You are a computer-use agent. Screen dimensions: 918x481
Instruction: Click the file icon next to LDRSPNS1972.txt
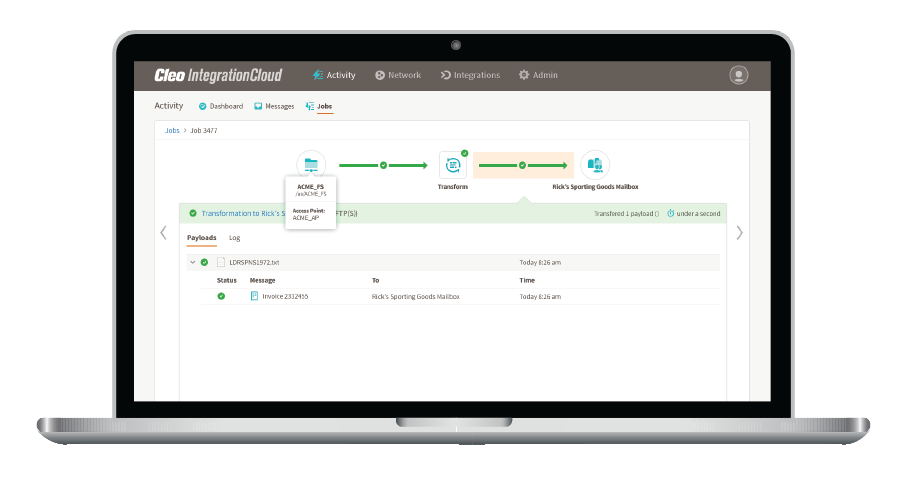221,262
